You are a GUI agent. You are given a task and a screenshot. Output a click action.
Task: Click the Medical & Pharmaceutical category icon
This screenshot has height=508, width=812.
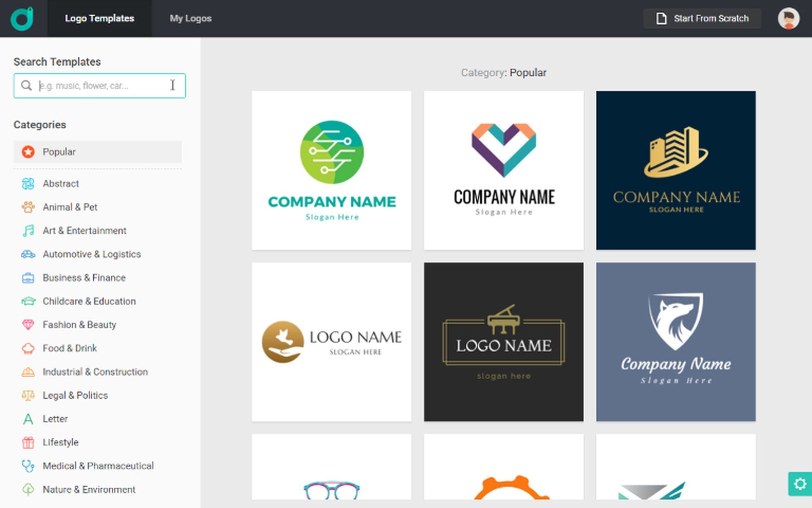pos(27,466)
